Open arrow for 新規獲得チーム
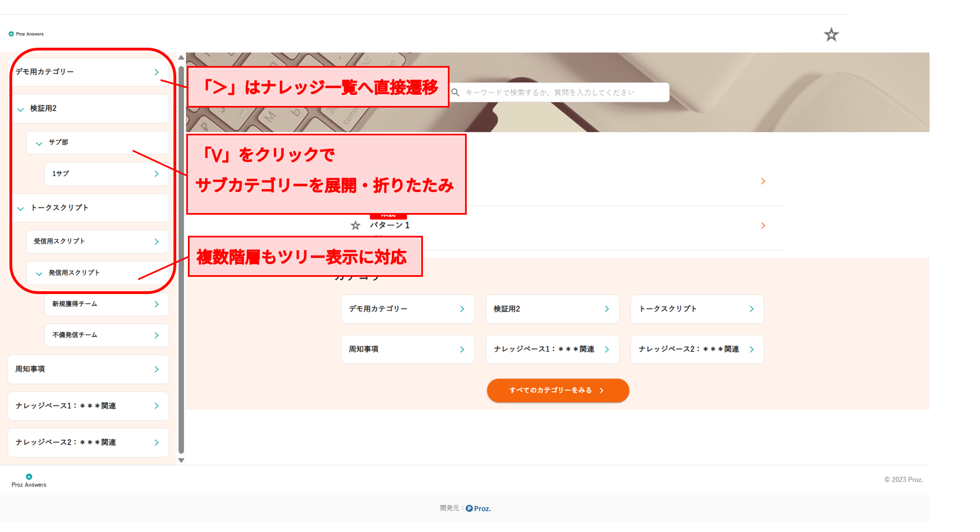This screenshot has width=980, height=532. (156, 304)
